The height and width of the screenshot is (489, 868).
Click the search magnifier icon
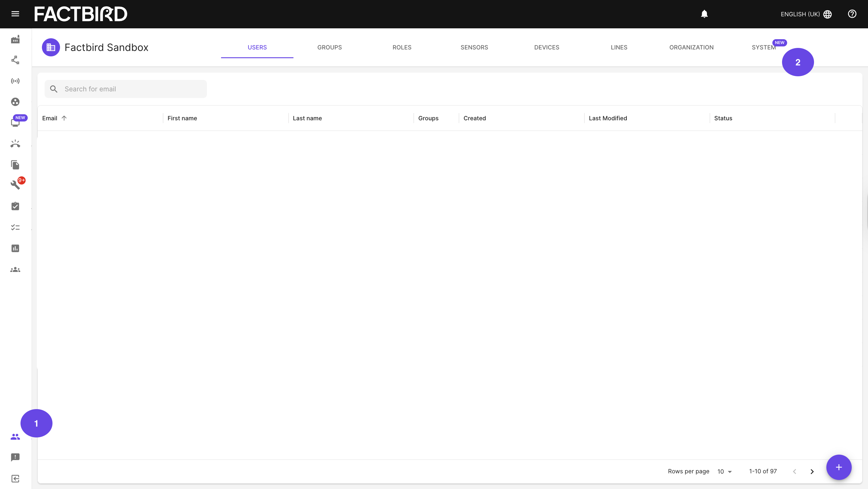pyautogui.click(x=54, y=89)
